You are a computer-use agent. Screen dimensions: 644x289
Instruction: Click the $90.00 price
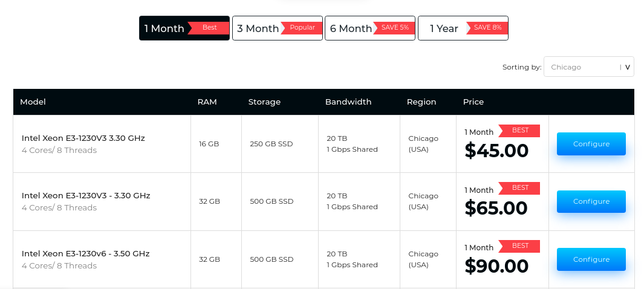[x=496, y=265]
